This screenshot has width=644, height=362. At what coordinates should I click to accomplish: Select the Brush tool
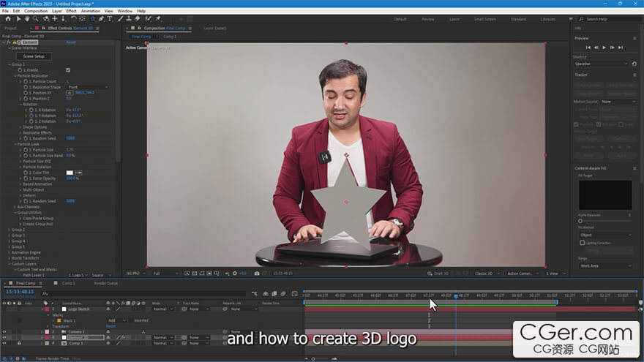point(120,19)
